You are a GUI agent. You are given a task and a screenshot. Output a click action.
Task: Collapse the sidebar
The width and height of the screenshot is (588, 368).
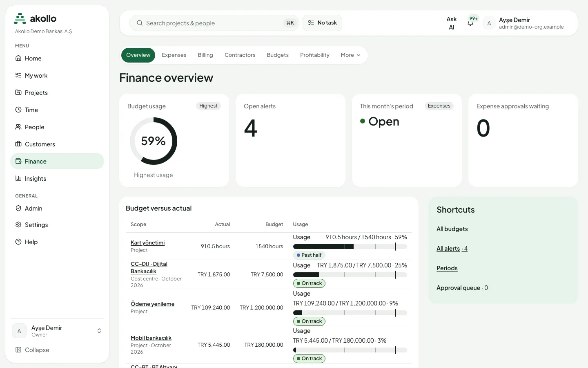(57, 350)
